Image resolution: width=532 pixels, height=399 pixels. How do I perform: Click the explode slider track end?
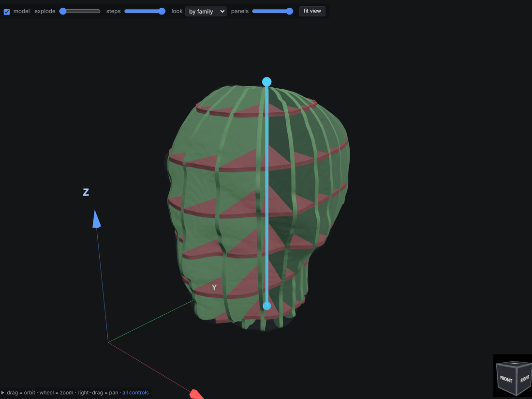[99, 11]
